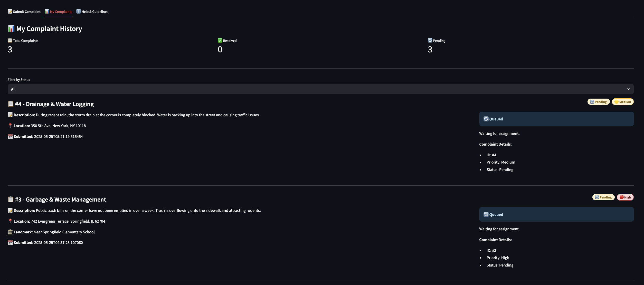Click the info icon on Help & Guidelines tab
The image size is (644, 285).
78,11
